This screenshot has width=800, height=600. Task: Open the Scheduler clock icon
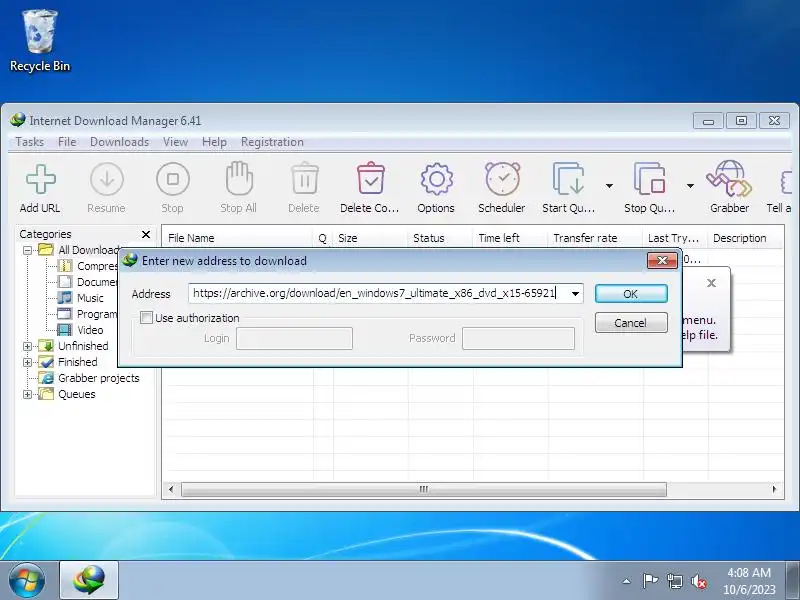503,179
